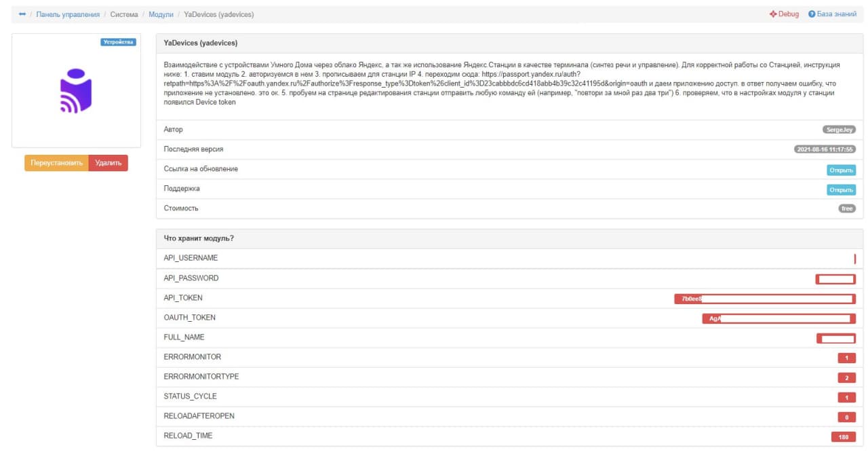Select the API_TOKEN red value
Image resolution: width=868 pixels, height=465 pixels.
[764, 299]
